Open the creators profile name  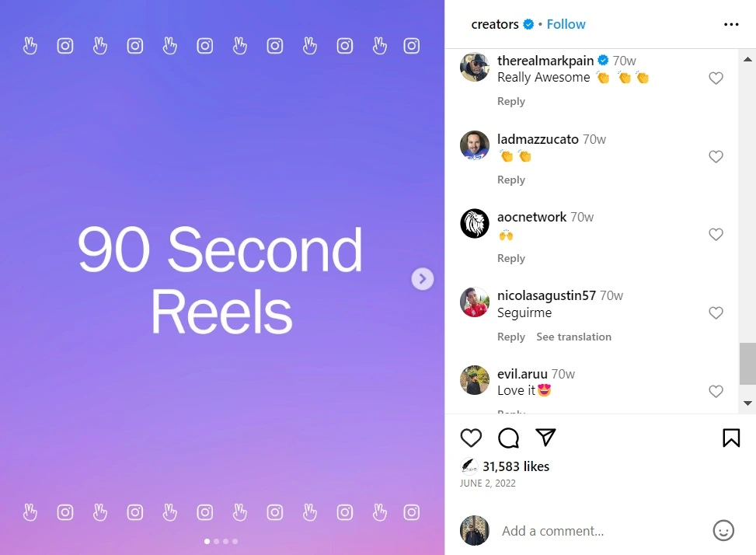coord(495,24)
